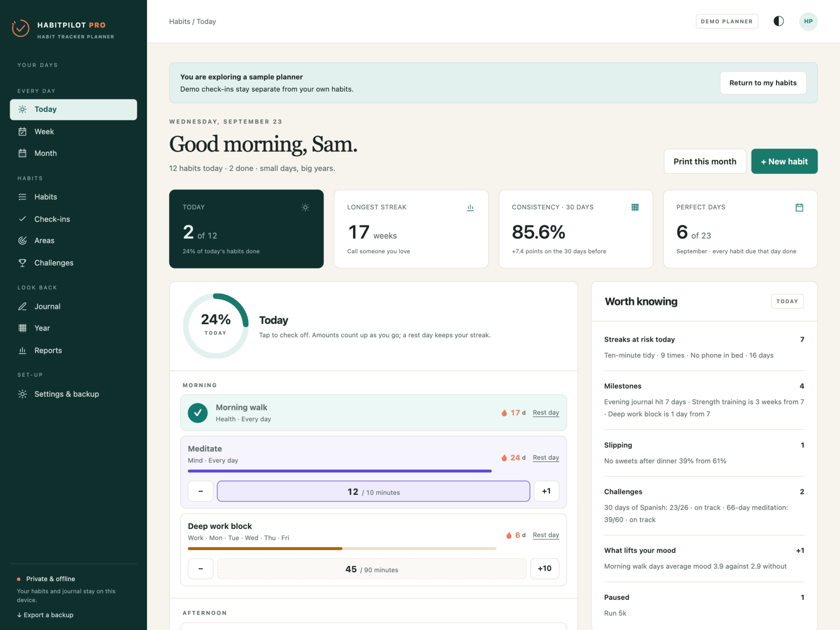Click the flame streak icon for Deep work block

click(509, 535)
